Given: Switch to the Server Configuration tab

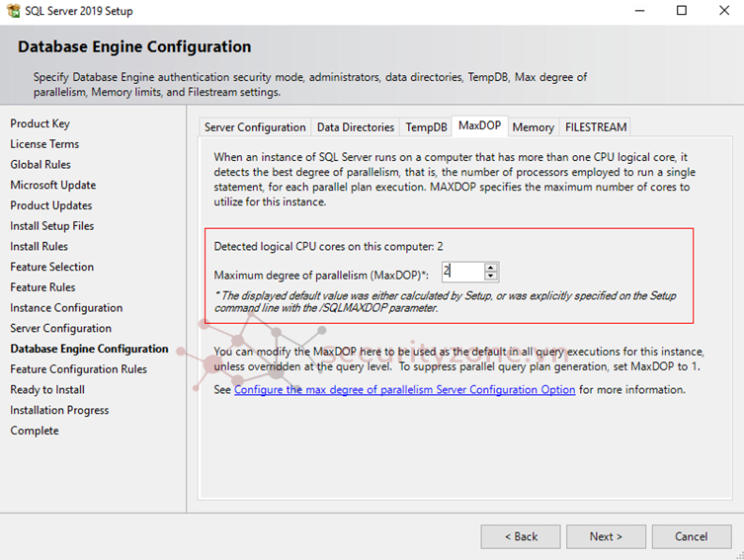Looking at the screenshot, I should (255, 127).
